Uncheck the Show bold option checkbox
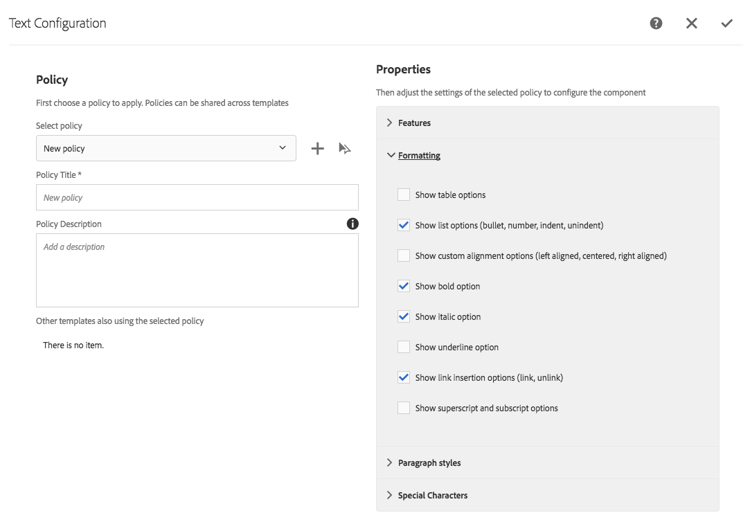The image size is (750, 522). click(403, 286)
